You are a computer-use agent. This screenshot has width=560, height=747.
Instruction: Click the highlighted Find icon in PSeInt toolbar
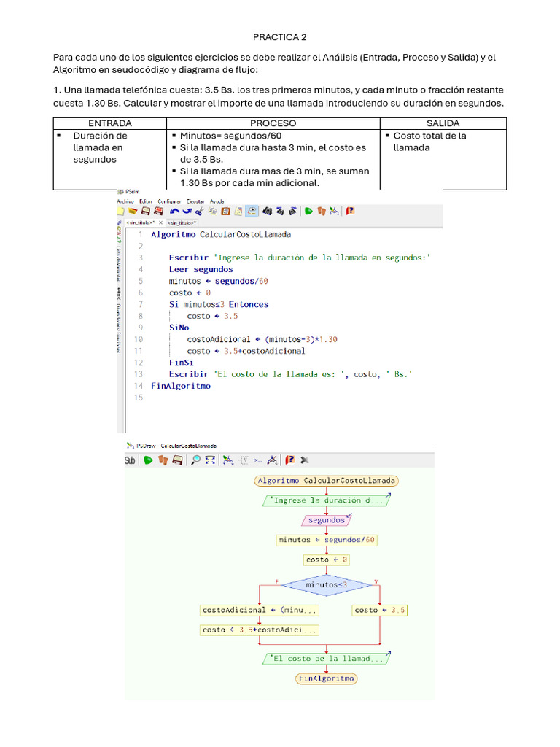[252, 211]
